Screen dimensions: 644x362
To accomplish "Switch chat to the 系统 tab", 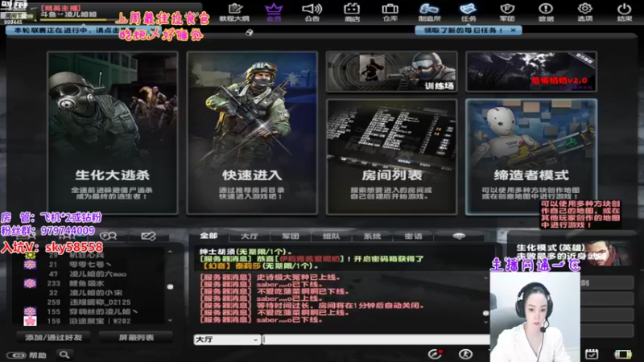I will click(x=372, y=237).
